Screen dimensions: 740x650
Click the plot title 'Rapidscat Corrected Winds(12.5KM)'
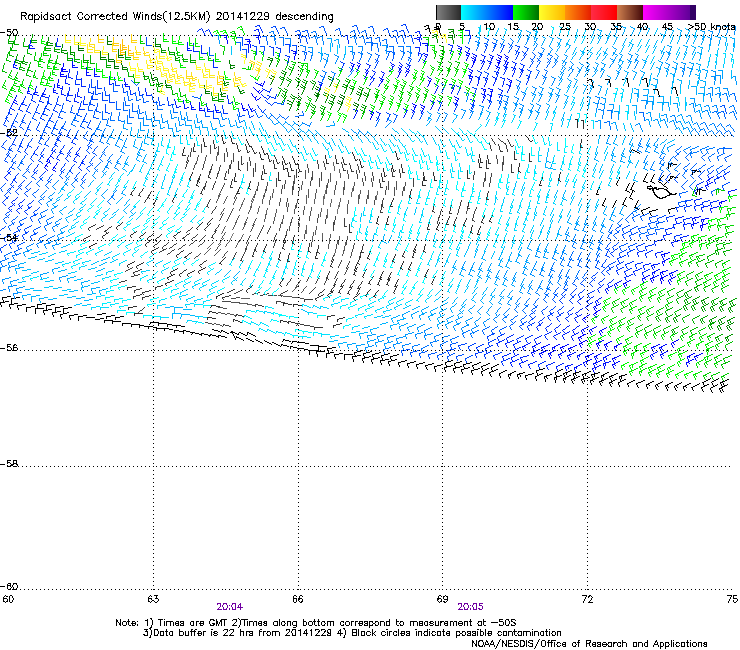115,17
